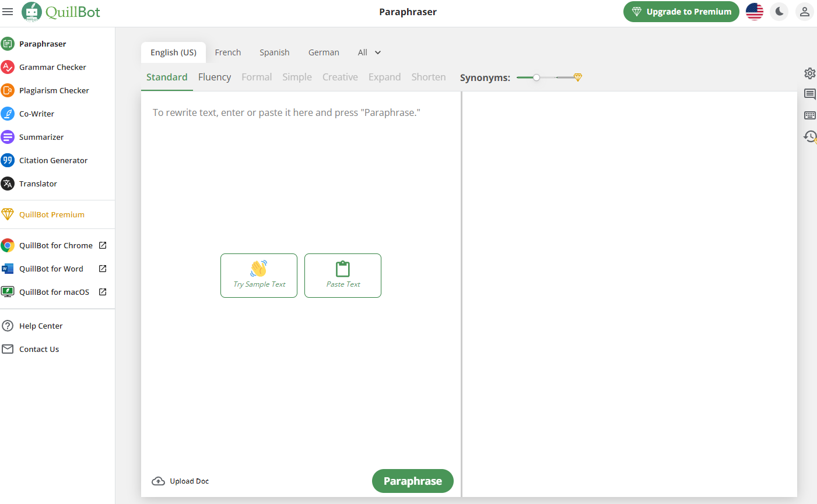Select the Formal paraphrase mode
817x504 pixels.
(257, 77)
